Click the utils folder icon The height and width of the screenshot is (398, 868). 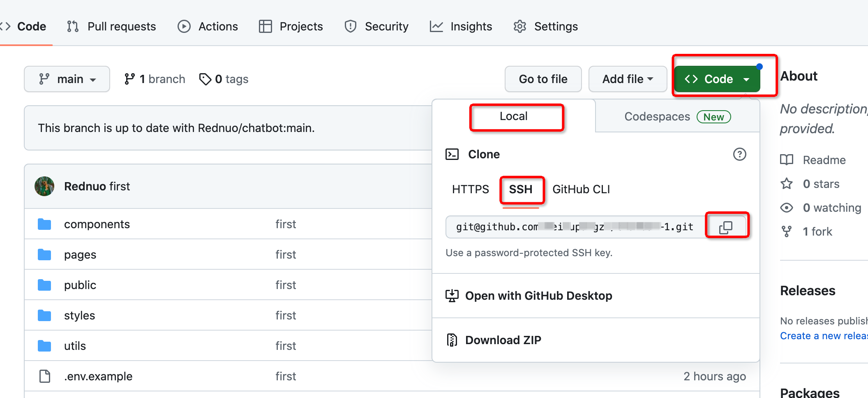(44, 346)
